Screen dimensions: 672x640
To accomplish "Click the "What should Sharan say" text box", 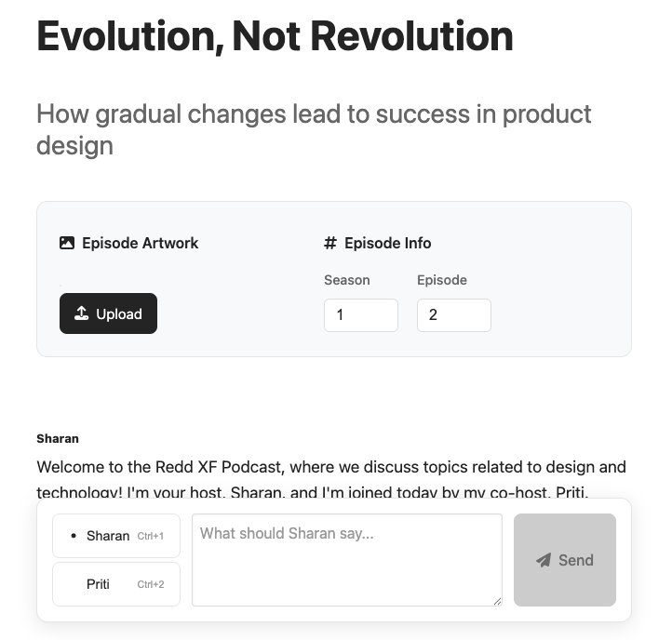I will tap(346, 558).
